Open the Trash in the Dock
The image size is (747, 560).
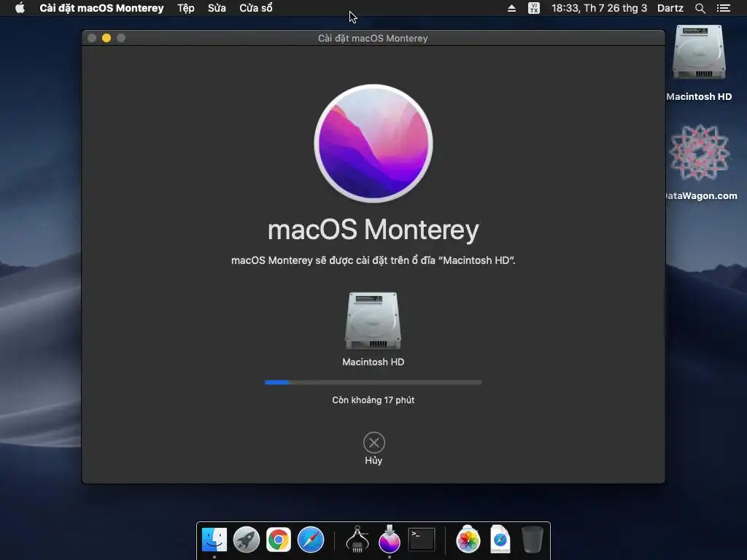click(532, 540)
